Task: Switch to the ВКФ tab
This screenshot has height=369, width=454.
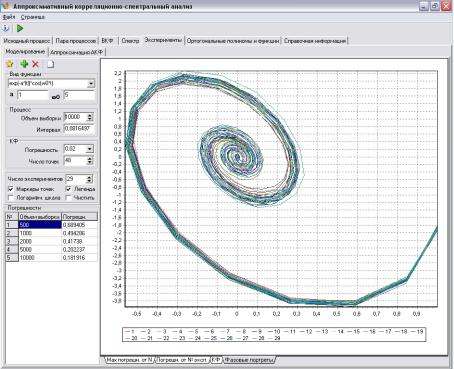Action: pos(107,41)
